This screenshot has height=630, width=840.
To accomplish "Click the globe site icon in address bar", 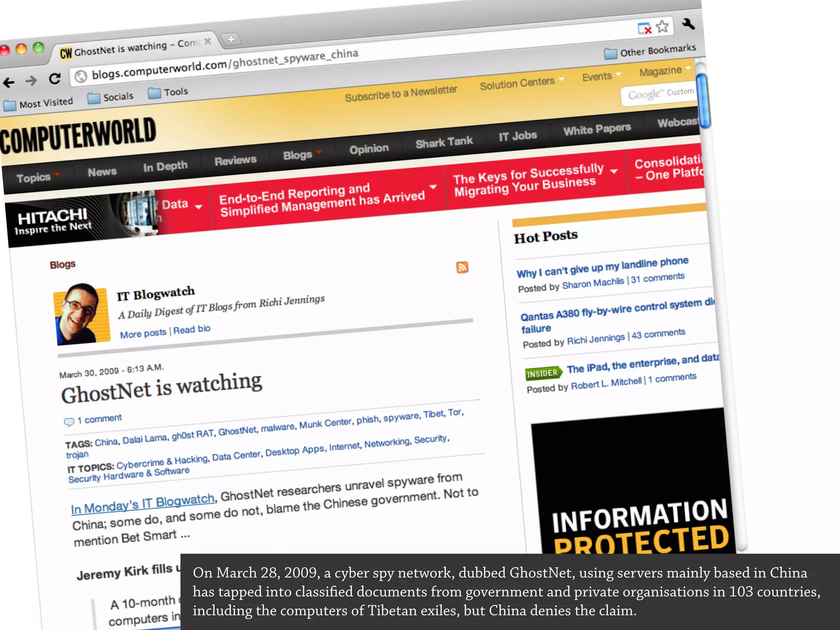I will click(81, 76).
